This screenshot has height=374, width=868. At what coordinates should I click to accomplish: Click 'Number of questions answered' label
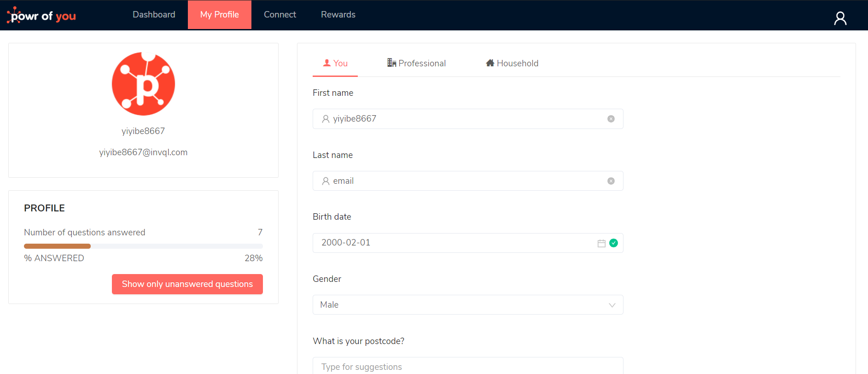(85, 233)
